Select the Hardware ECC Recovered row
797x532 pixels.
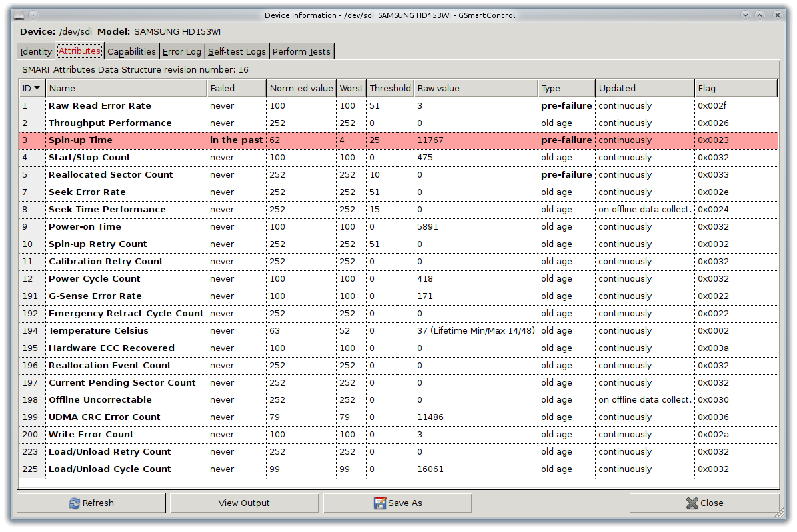[x=398, y=348]
